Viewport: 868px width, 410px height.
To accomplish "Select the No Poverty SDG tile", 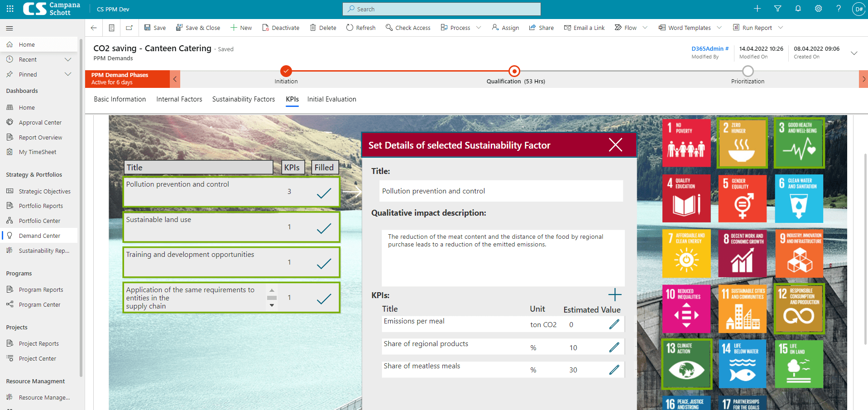I will [x=686, y=143].
